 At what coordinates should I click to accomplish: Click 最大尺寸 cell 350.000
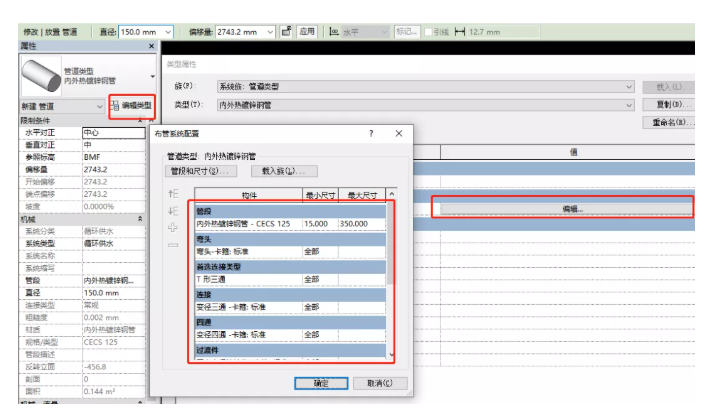coord(362,224)
